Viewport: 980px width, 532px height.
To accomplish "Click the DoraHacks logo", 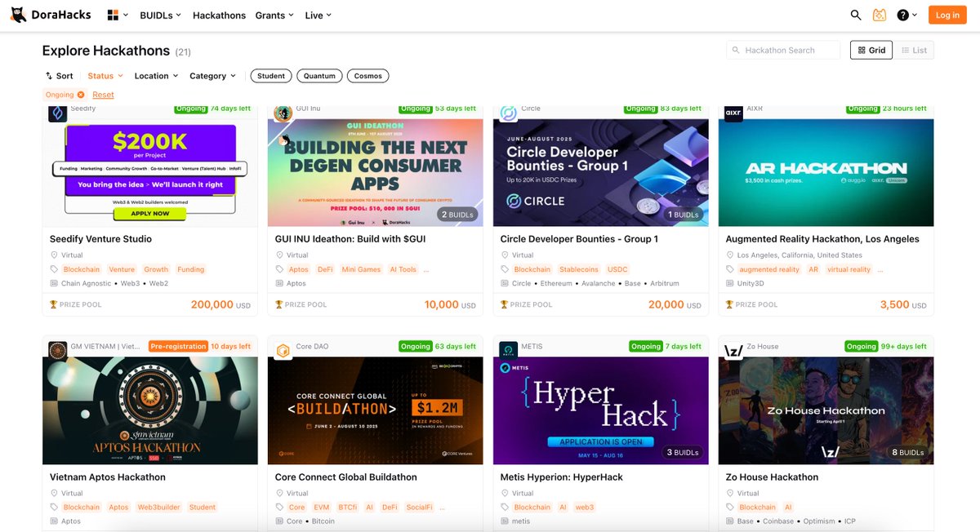I will pos(51,15).
